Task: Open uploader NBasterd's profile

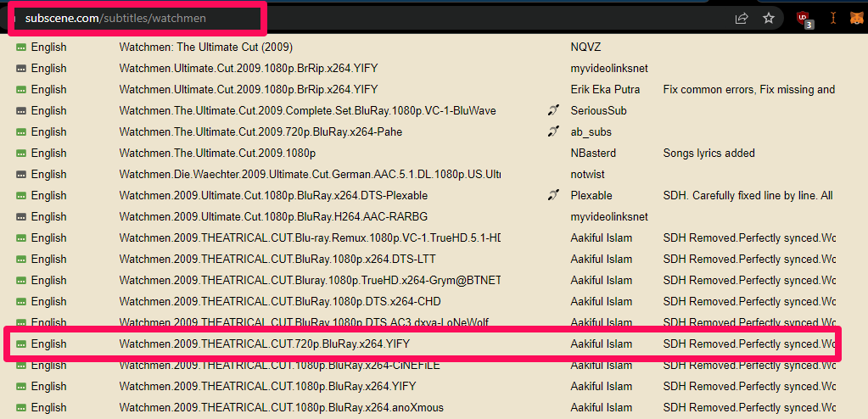Action: tap(593, 153)
